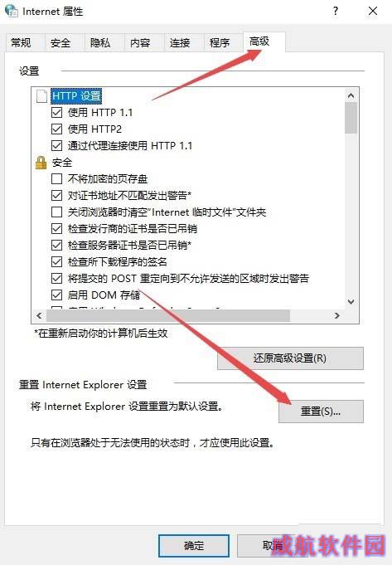This screenshot has width=392, height=565.
Task: Click the horizontal scroll right arrow
Action: [x=337, y=315]
